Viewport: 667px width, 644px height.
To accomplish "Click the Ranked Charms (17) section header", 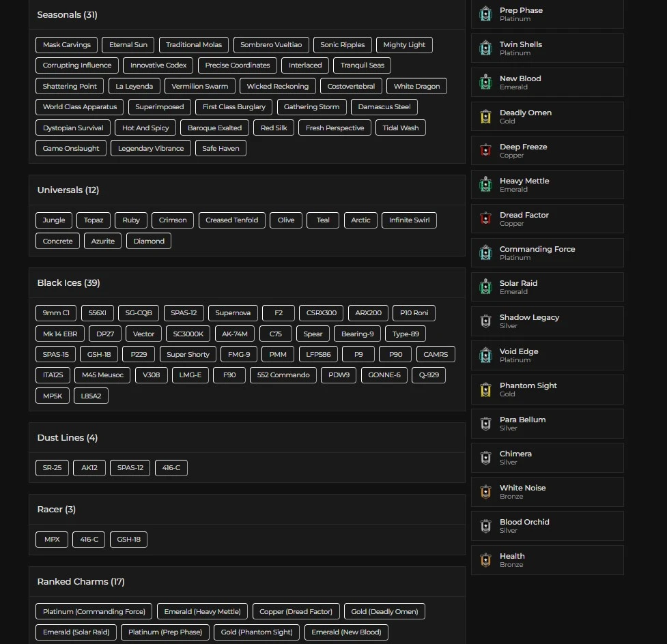I will pos(81,582).
